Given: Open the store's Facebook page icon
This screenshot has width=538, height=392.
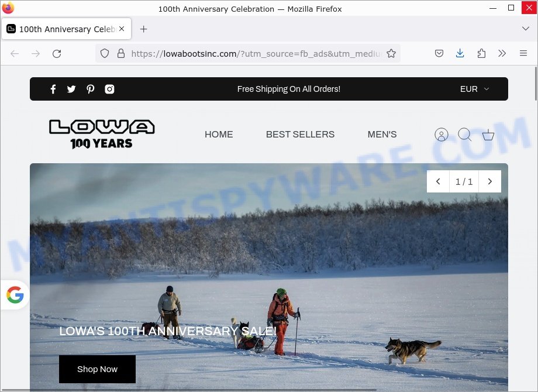Looking at the screenshot, I should (53, 90).
